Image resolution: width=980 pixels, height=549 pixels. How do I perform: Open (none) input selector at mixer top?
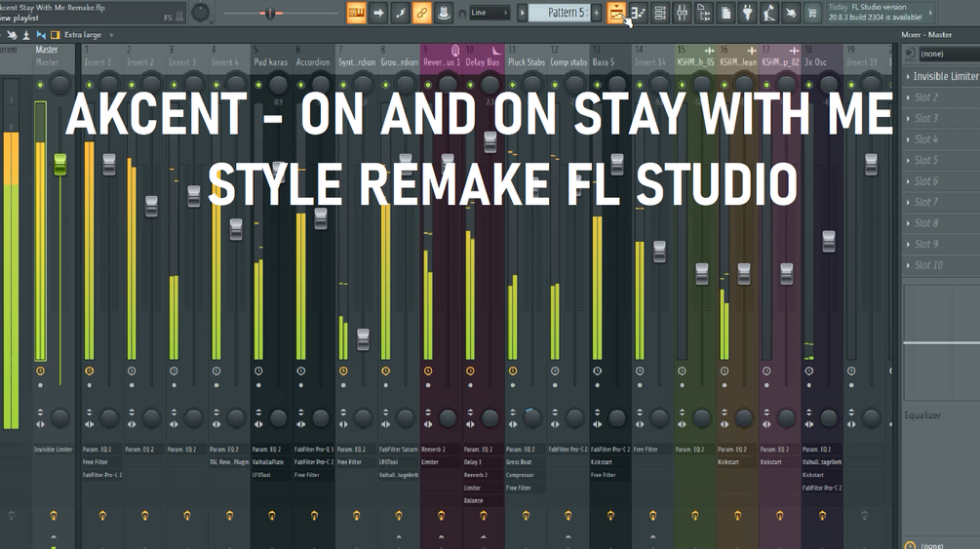pos(949,54)
